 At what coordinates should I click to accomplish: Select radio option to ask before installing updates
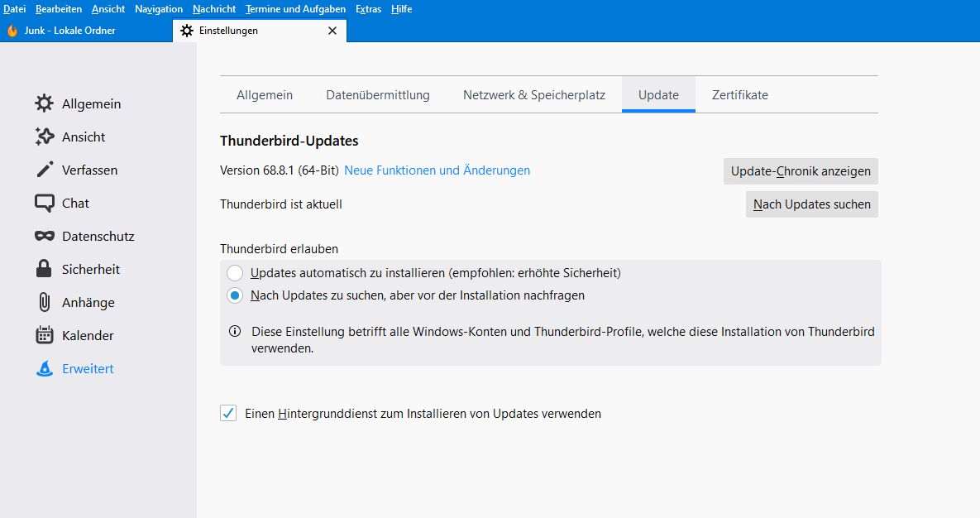(236, 295)
